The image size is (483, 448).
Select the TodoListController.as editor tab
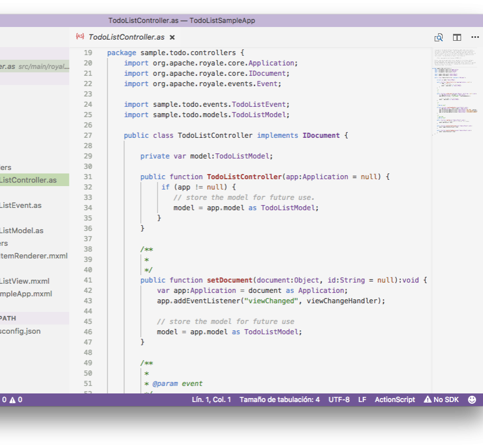tap(126, 37)
